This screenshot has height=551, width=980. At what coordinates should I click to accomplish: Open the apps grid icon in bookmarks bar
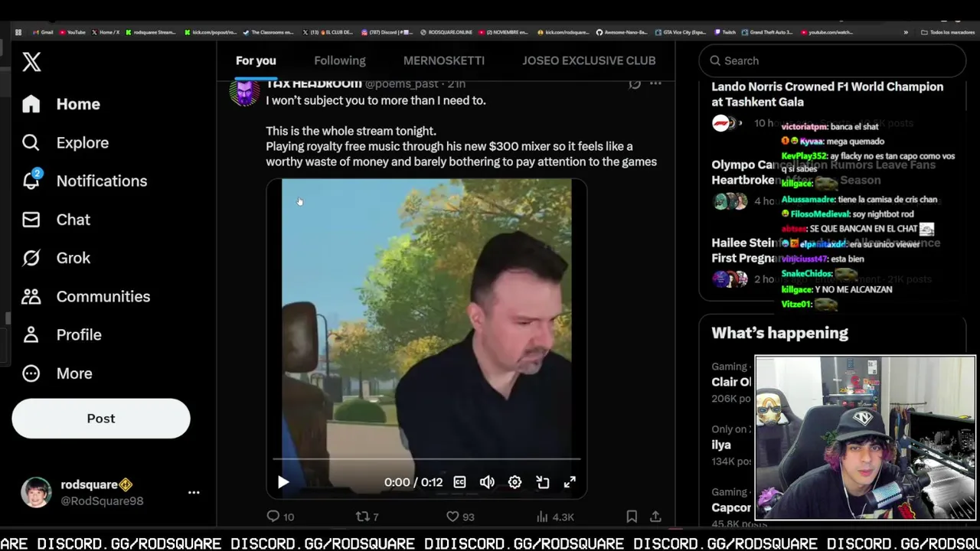pyautogui.click(x=18, y=32)
